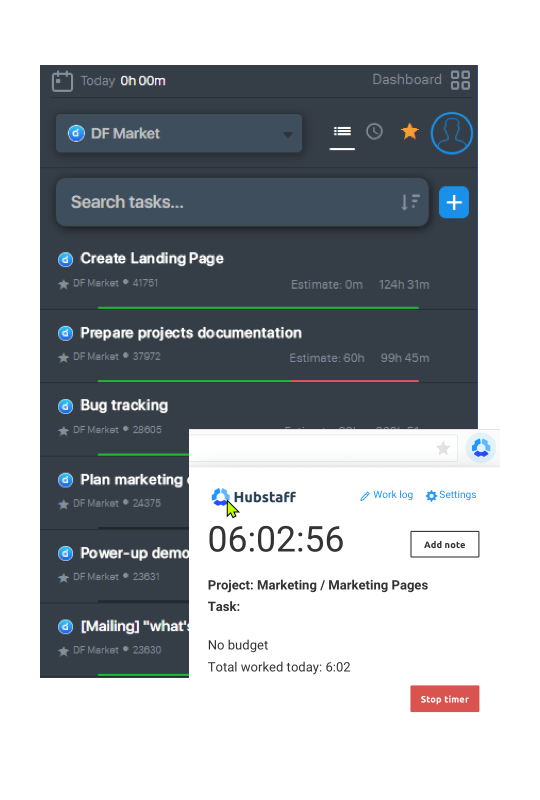The width and height of the screenshot is (540, 800).
Task: Click the Hubstaff browser extension icon
Action: click(x=481, y=448)
